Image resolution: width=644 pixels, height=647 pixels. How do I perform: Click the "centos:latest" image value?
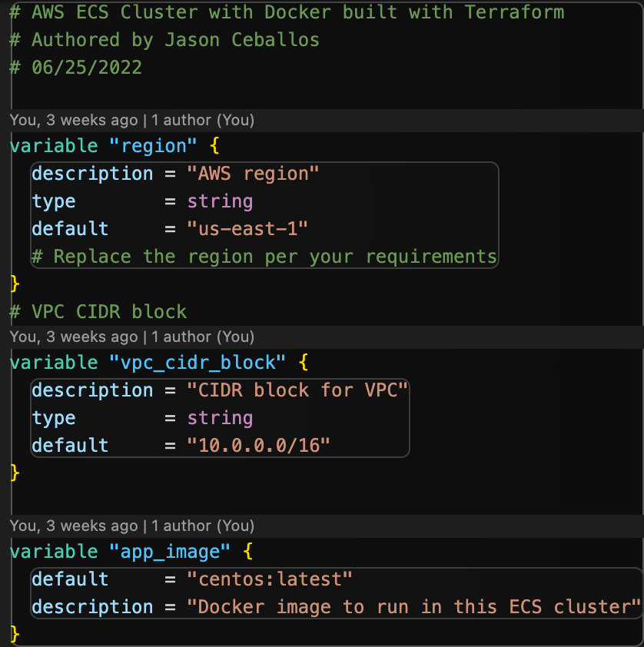click(270, 579)
